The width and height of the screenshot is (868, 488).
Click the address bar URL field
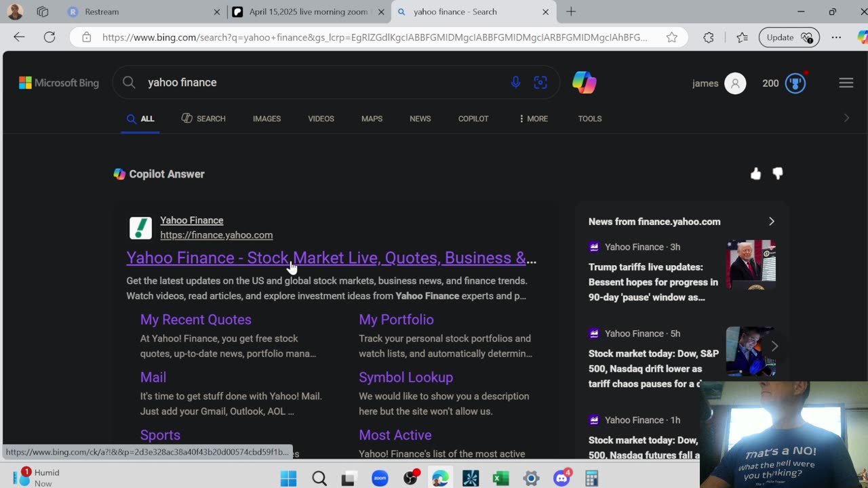pos(374,37)
